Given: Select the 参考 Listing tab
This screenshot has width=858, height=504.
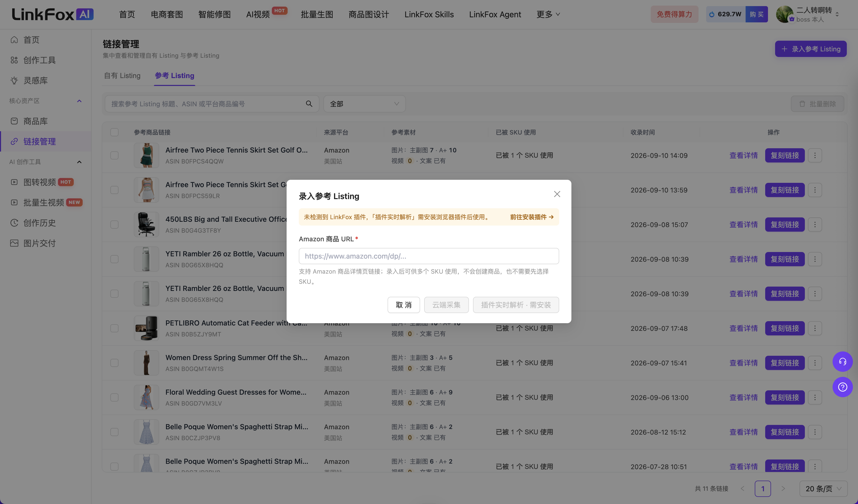Looking at the screenshot, I should pyautogui.click(x=174, y=76).
